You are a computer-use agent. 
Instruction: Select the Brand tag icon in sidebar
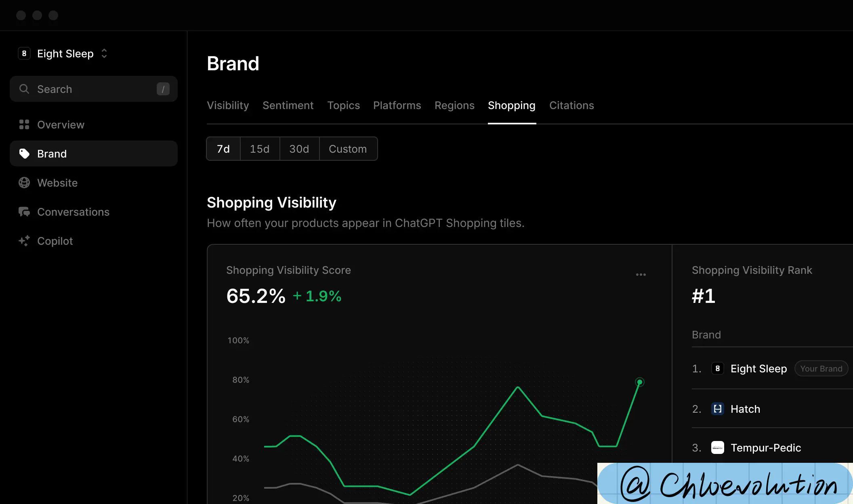pos(24,153)
